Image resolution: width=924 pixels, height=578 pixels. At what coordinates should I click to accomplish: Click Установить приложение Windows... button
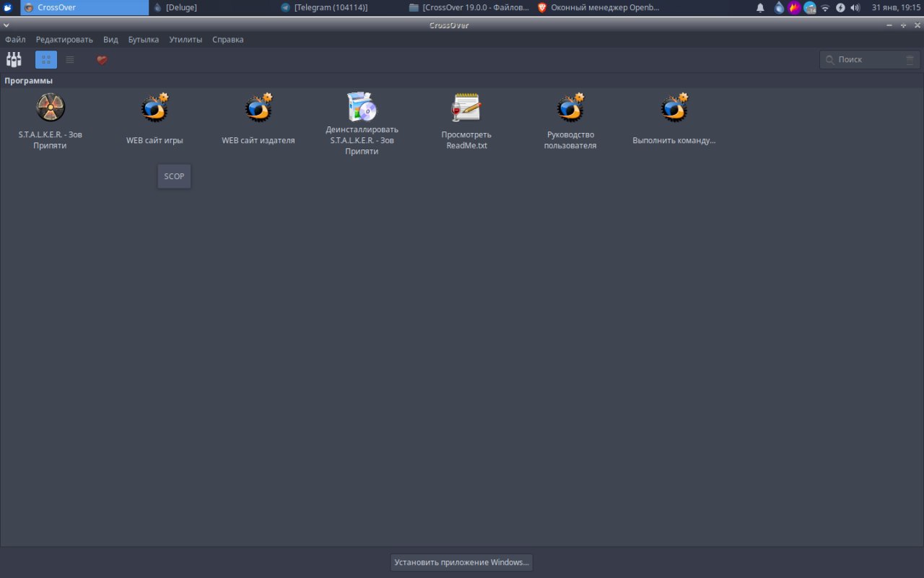[461, 562]
